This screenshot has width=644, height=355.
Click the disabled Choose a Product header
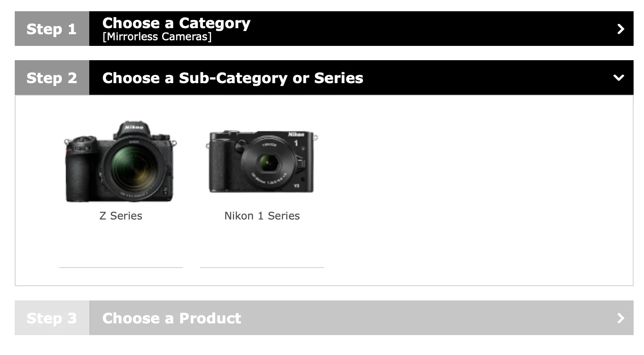click(x=361, y=318)
